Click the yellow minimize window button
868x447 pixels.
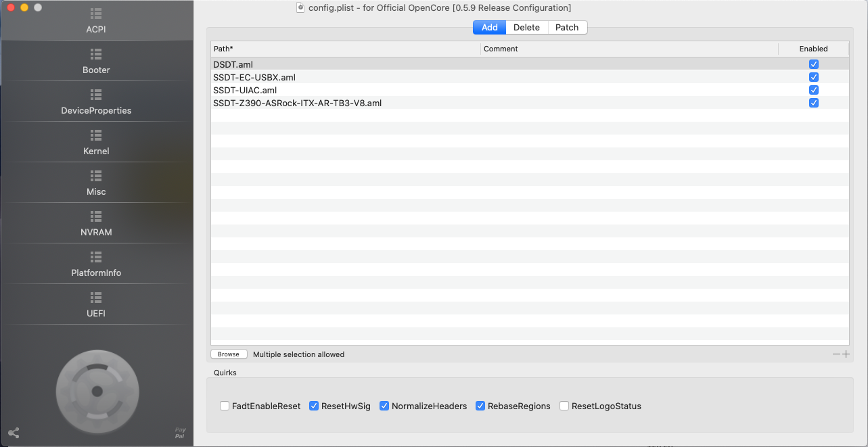pos(24,7)
